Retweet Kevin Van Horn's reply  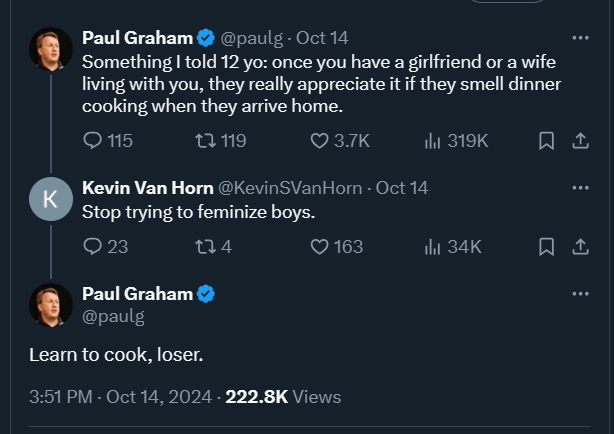205,246
